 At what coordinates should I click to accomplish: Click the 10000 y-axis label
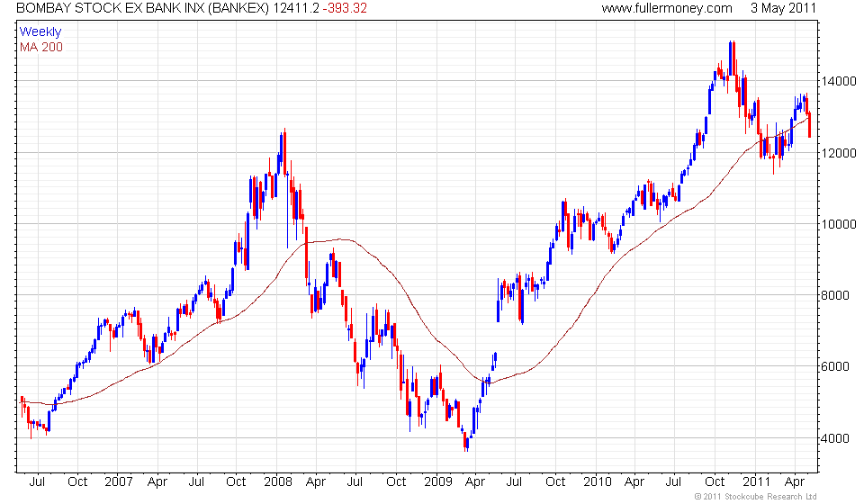[839, 224]
